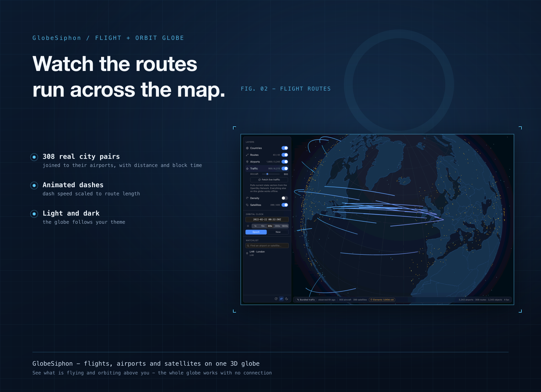Click the clock icon in Elements badge
The width and height of the screenshot is (541, 392).
(371, 300)
